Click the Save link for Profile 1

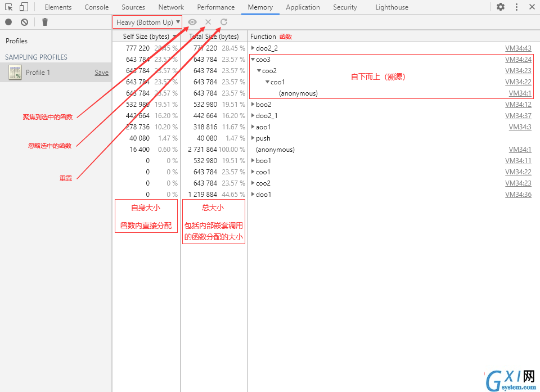(102, 73)
